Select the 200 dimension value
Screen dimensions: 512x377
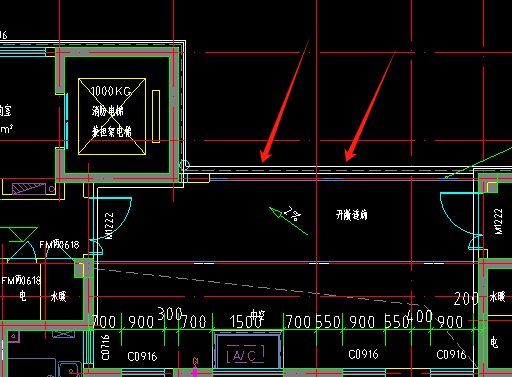tap(466, 299)
